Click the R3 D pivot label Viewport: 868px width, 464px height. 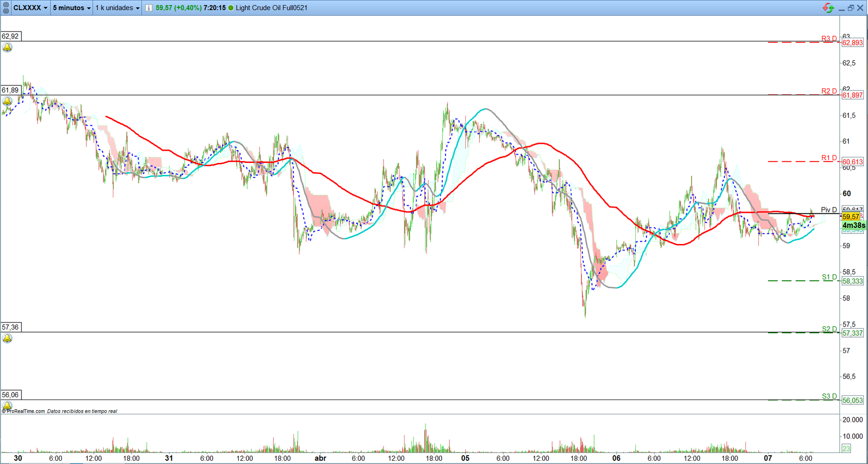tap(829, 39)
